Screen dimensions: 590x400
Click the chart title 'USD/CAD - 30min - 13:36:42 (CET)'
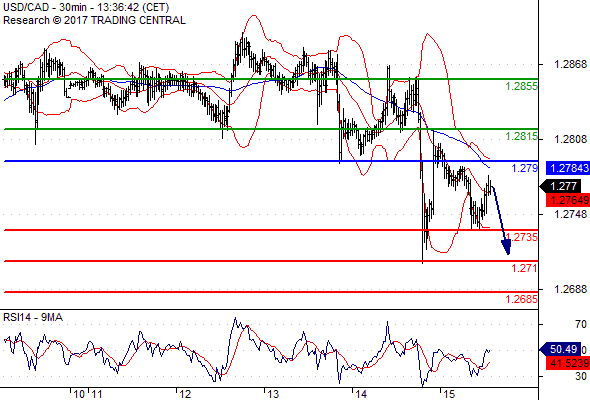click(86, 7)
